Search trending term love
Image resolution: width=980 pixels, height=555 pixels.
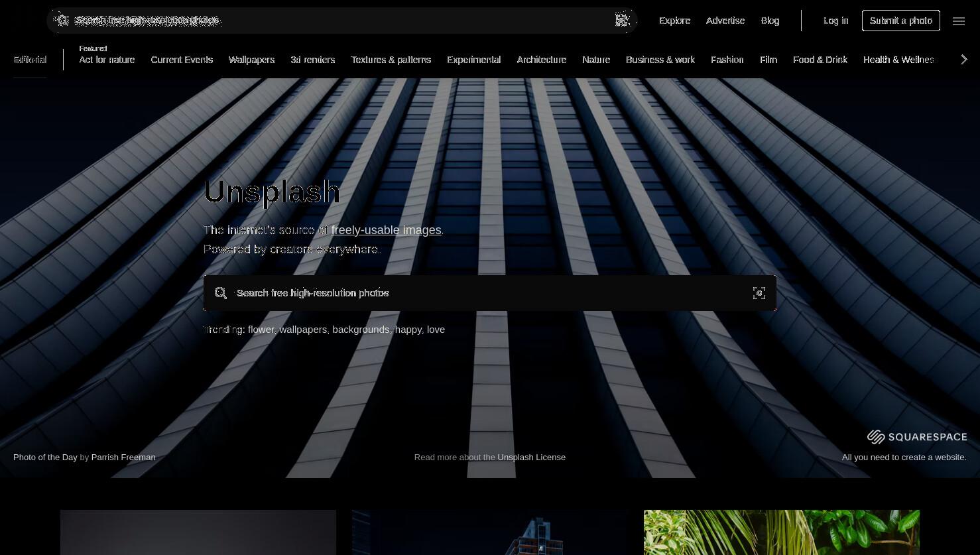click(x=436, y=330)
